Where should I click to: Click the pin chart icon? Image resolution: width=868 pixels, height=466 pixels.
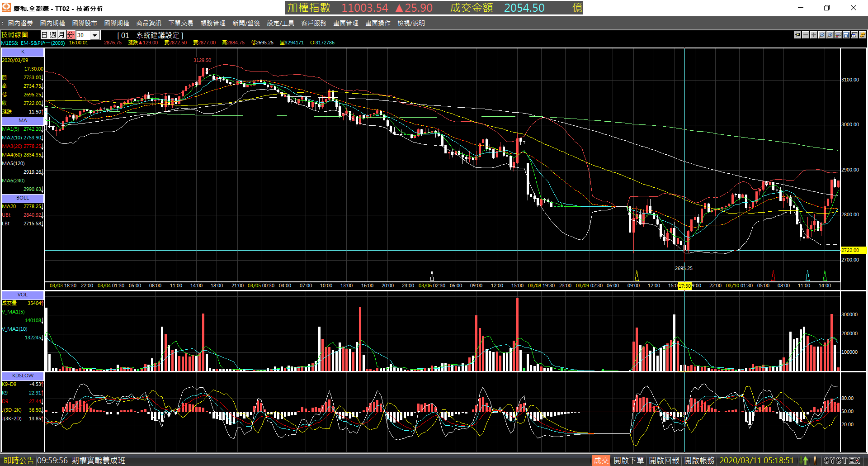(797, 35)
